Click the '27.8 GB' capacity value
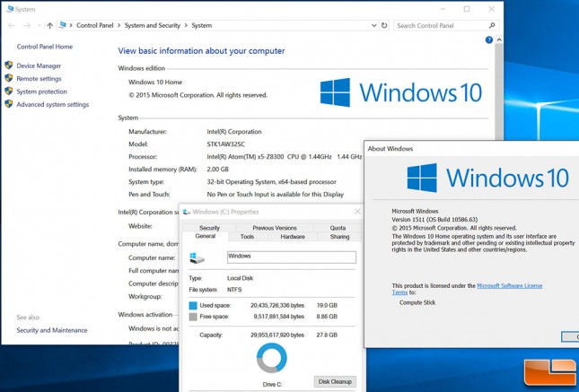Image resolution: width=579 pixels, height=392 pixels. pos(327,335)
